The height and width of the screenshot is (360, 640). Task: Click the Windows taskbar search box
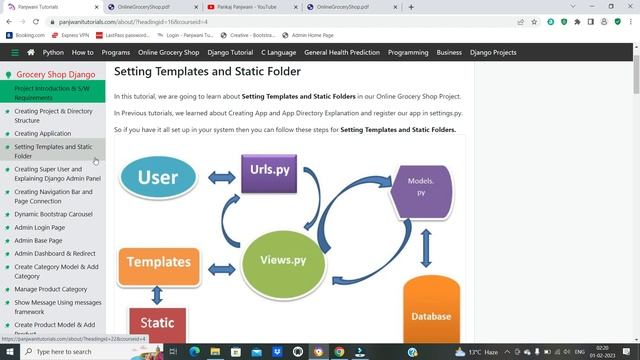click(x=91, y=351)
